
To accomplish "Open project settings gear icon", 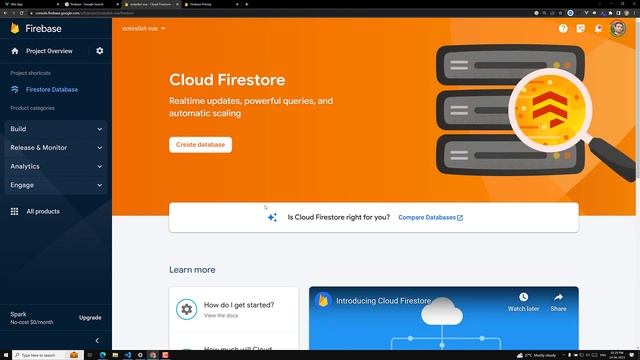I will coord(100,51).
